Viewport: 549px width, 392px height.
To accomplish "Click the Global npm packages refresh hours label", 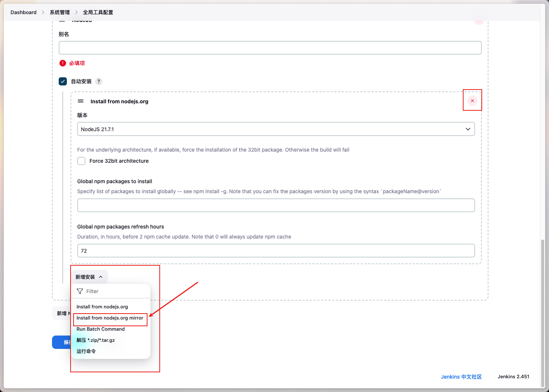I will [121, 227].
